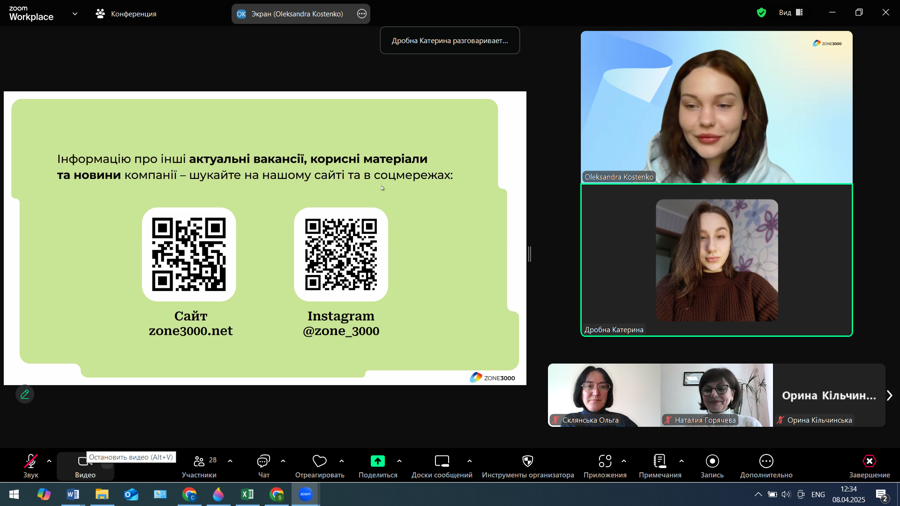This screenshot has width=900, height=506.
Task: Expand share options arrow next to Поделиться
Action: [x=399, y=461]
